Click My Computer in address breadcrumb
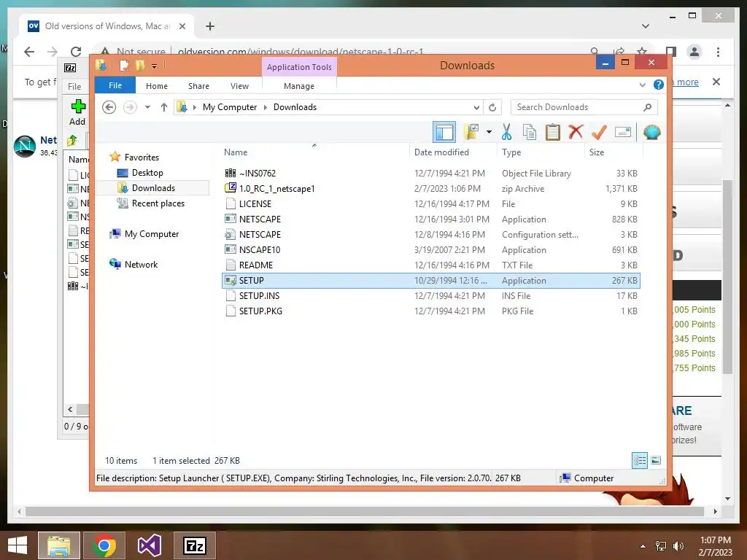This screenshot has height=560, width=747. coord(230,107)
